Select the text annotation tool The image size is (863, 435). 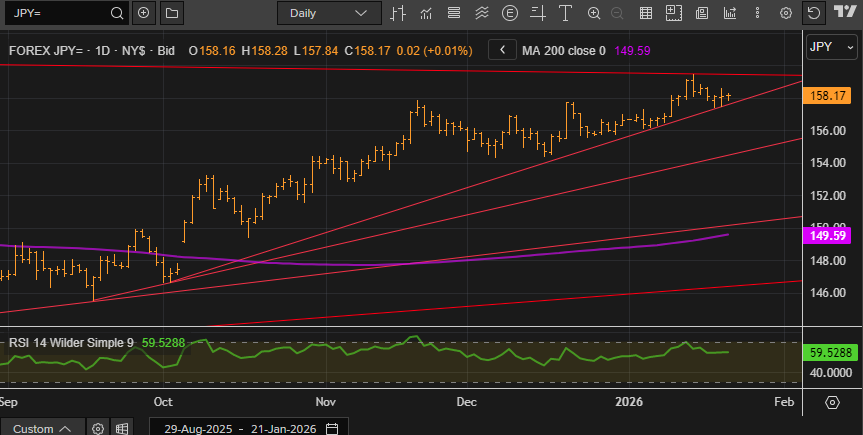point(566,13)
